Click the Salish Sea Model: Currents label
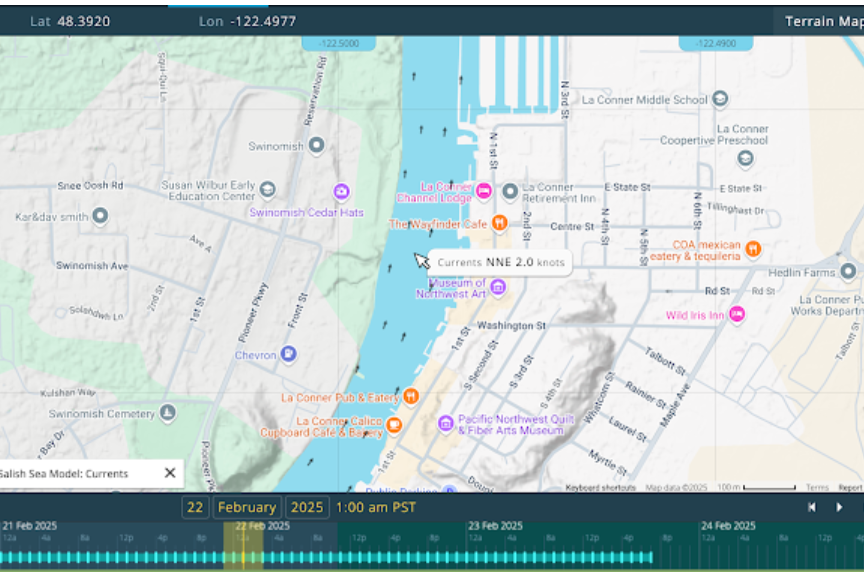The image size is (864, 576). point(64,473)
